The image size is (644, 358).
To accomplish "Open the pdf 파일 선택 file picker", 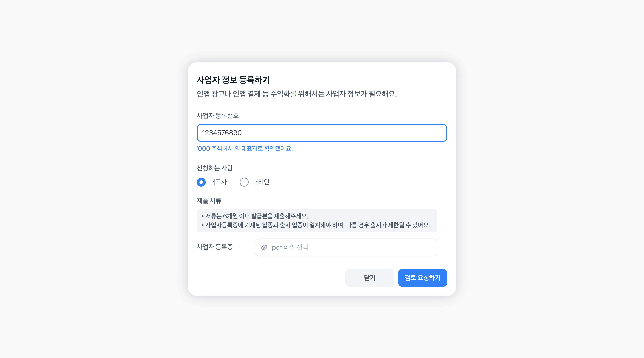I will (346, 247).
